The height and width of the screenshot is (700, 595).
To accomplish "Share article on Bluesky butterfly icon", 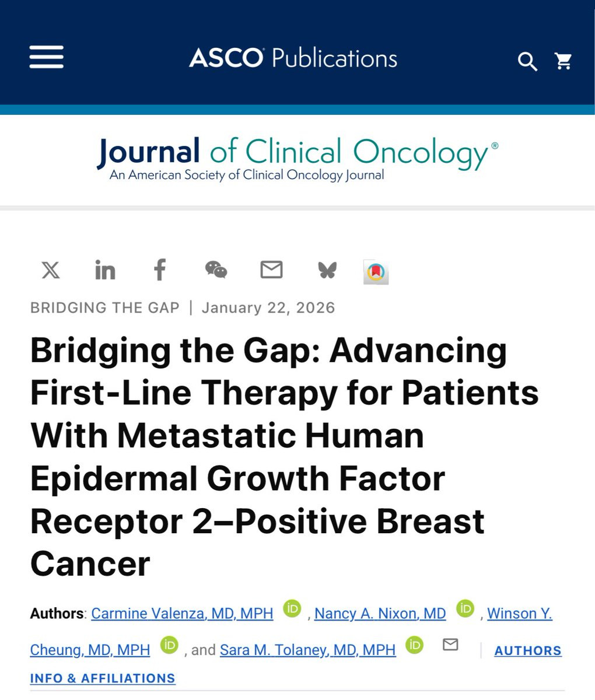I will 327,270.
